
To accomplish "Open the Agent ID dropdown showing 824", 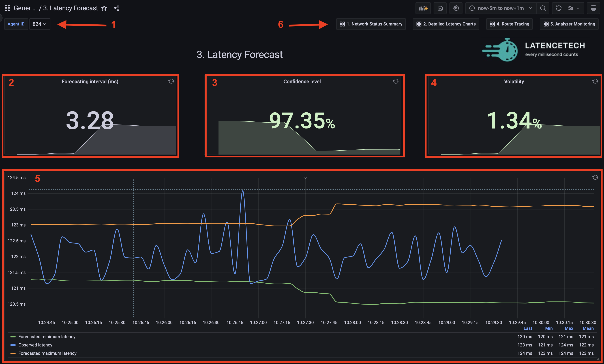I will 40,24.
